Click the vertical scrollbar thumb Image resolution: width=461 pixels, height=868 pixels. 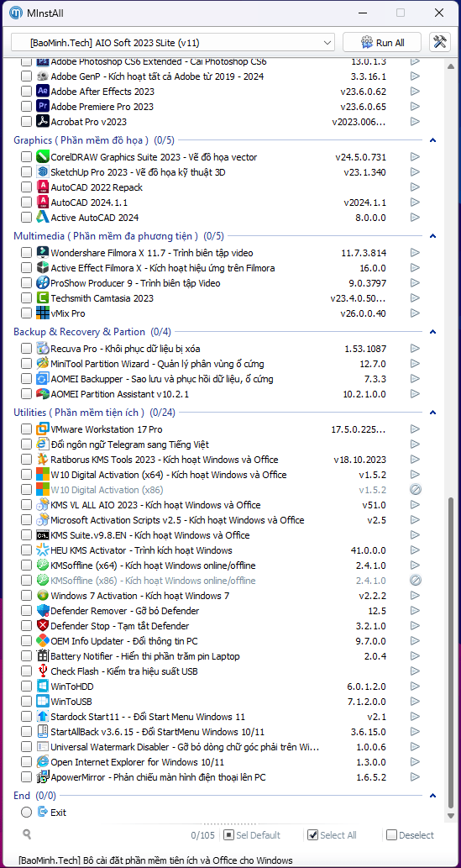click(453, 653)
